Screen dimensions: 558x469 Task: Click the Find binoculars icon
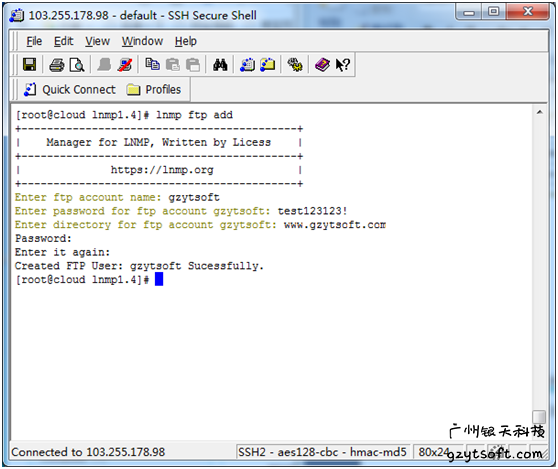tap(220, 65)
